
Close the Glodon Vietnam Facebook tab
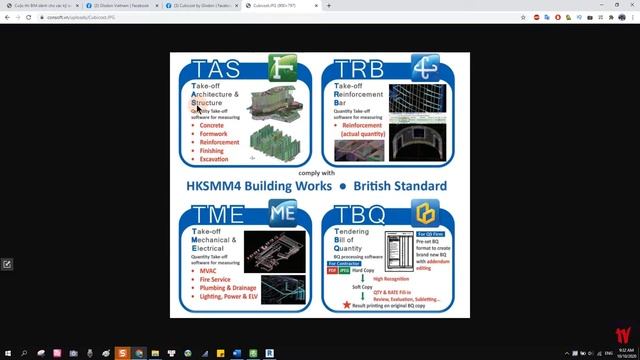click(157, 6)
